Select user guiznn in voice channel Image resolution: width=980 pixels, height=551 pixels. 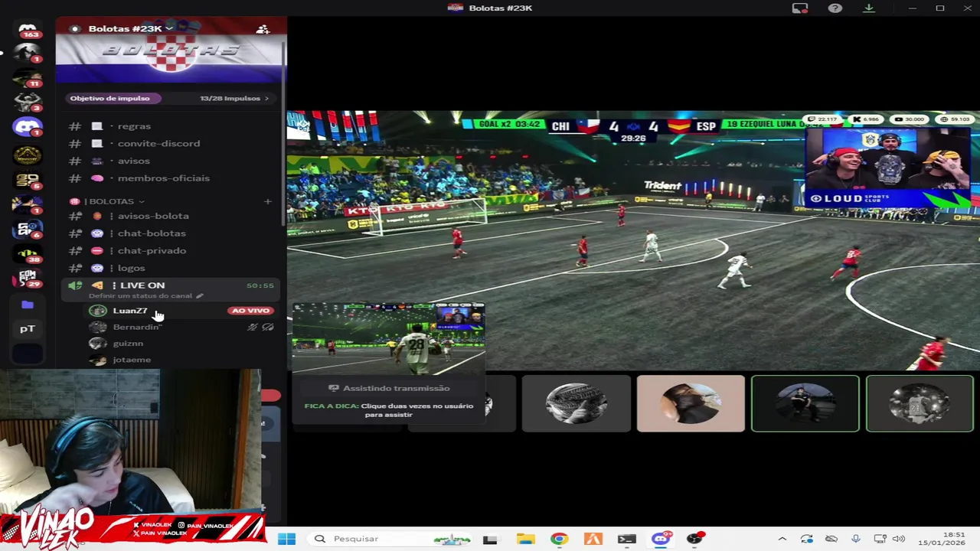(128, 344)
